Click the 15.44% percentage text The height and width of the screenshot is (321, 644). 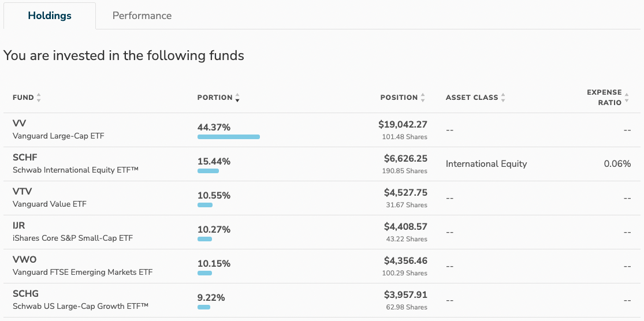[214, 162]
